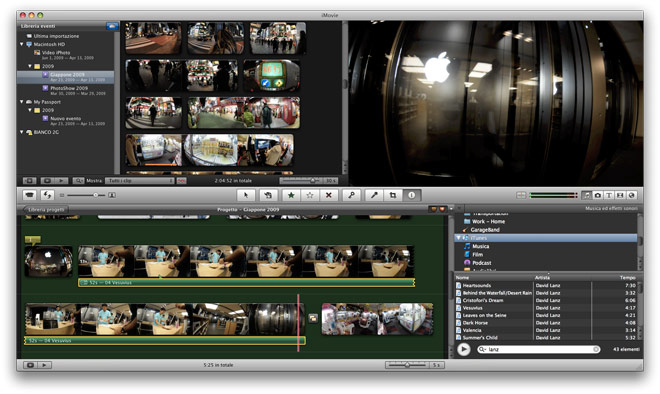Toggle the titles browser T button
The width and height of the screenshot is (660, 394).
609,195
